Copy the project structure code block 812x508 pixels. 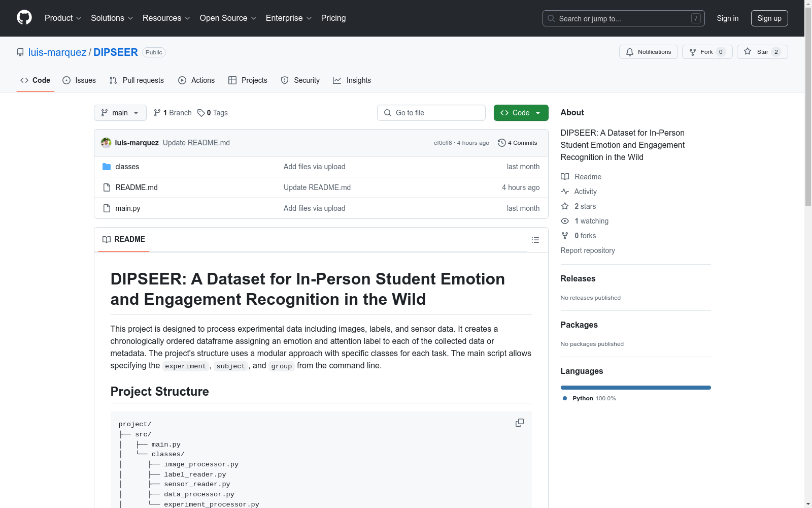tap(520, 423)
